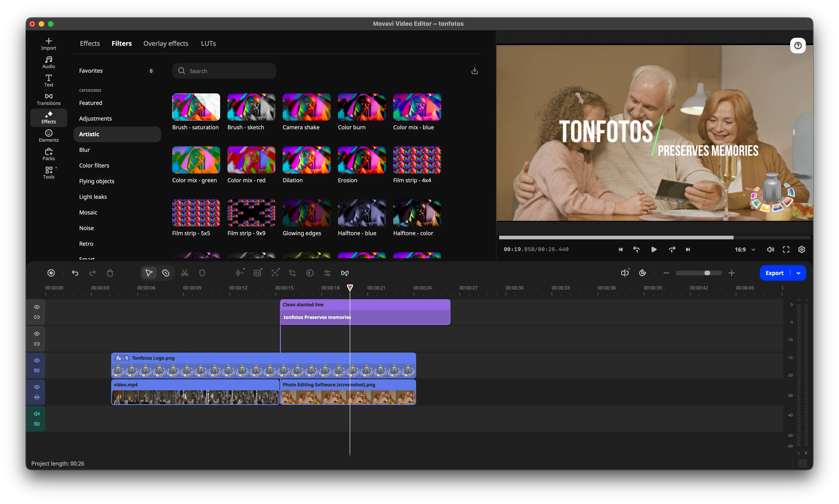Redo the last action

pyautogui.click(x=92, y=273)
